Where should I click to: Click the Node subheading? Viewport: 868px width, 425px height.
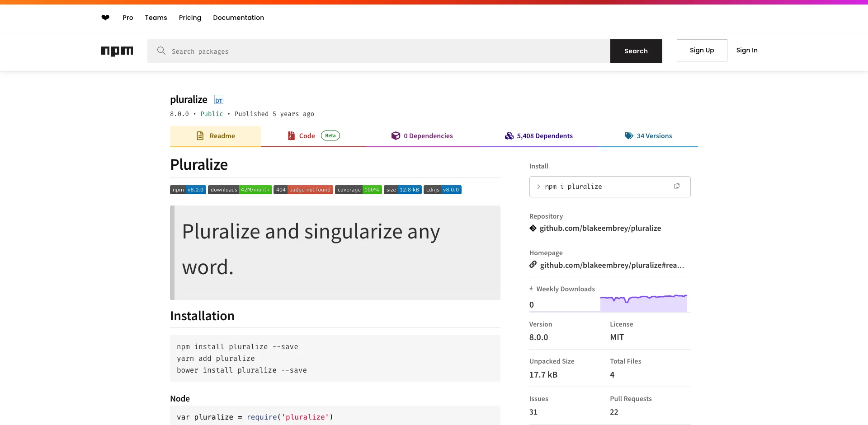point(180,398)
